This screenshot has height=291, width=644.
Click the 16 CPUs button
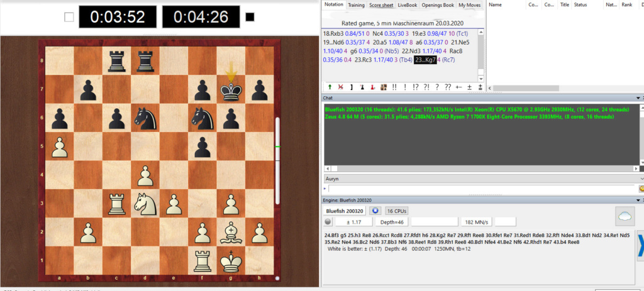(x=396, y=211)
